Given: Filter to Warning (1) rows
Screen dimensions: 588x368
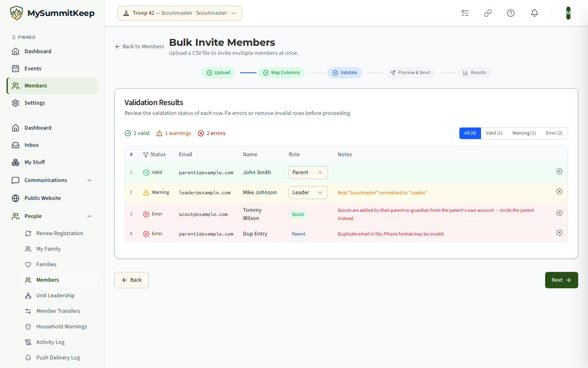Looking at the screenshot, I should 524,133.
